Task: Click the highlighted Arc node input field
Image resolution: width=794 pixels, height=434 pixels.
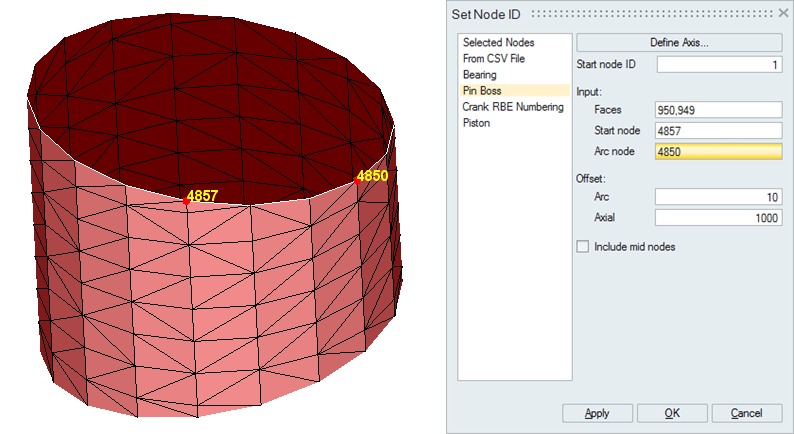Action: tap(718, 152)
